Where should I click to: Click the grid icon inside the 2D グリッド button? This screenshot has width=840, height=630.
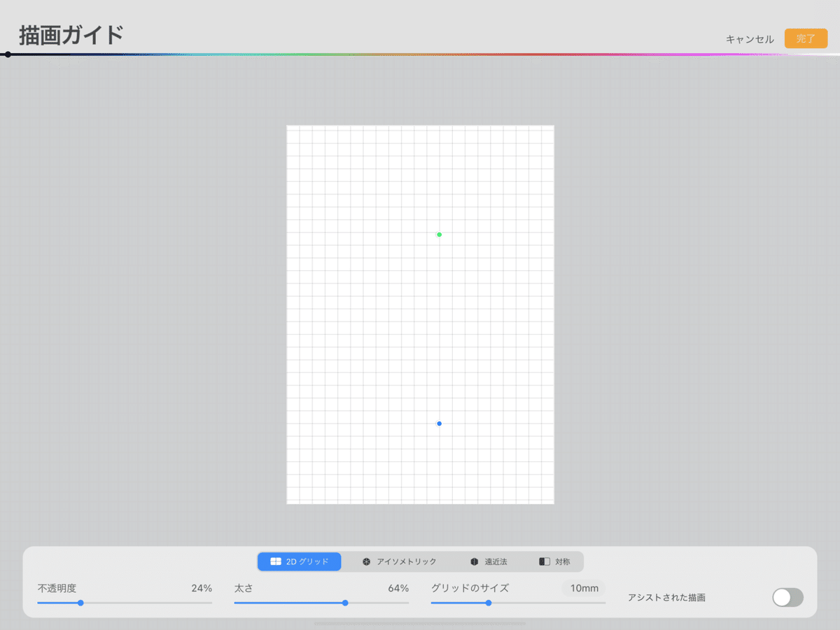[x=274, y=561]
